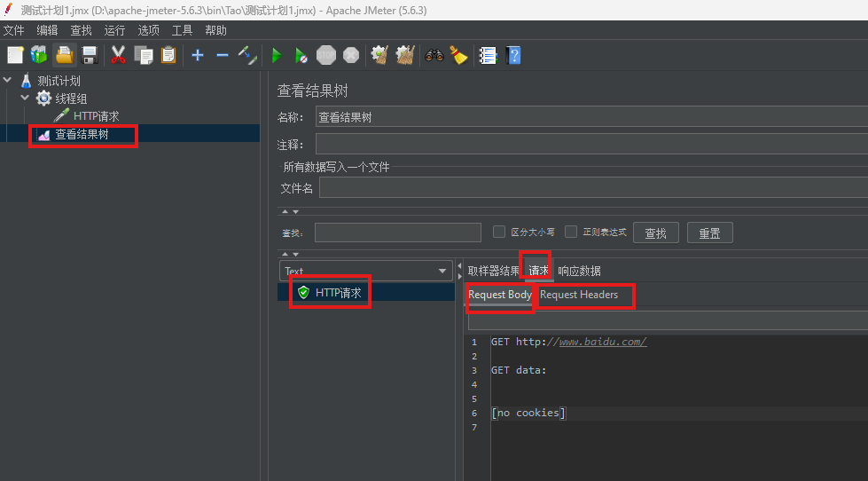Click the collapse arrows above results pane
This screenshot has width=868, height=481.
[290, 255]
